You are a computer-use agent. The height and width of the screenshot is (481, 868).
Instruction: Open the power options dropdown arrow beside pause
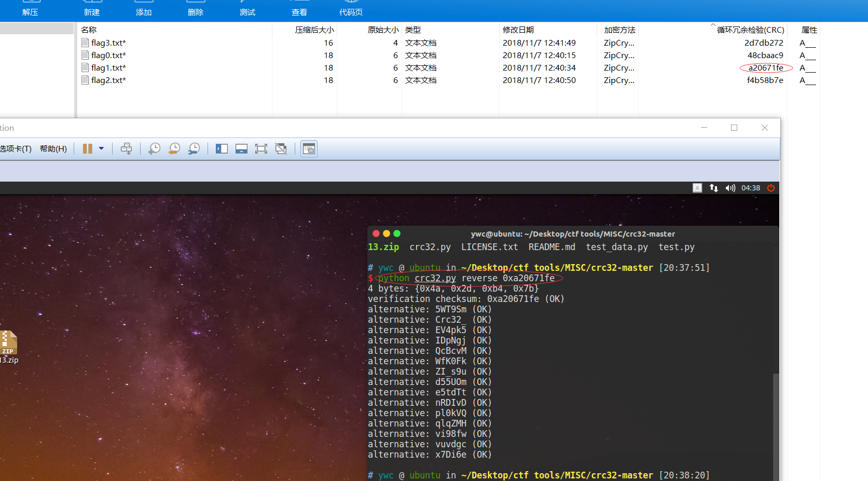click(x=101, y=149)
